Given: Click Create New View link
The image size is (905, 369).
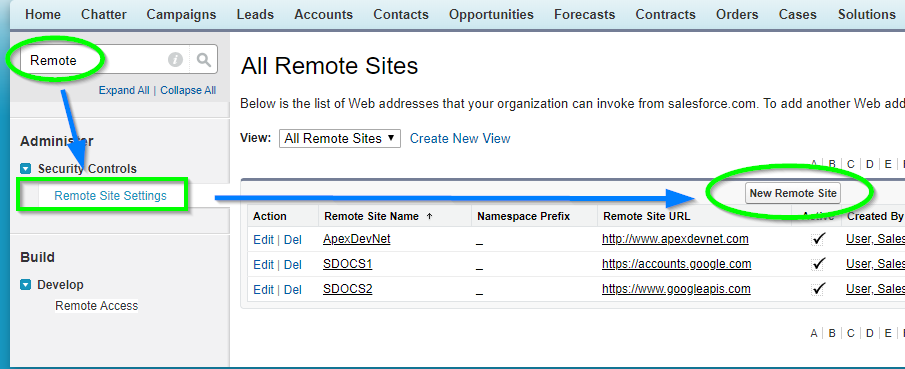Looking at the screenshot, I should 460,139.
